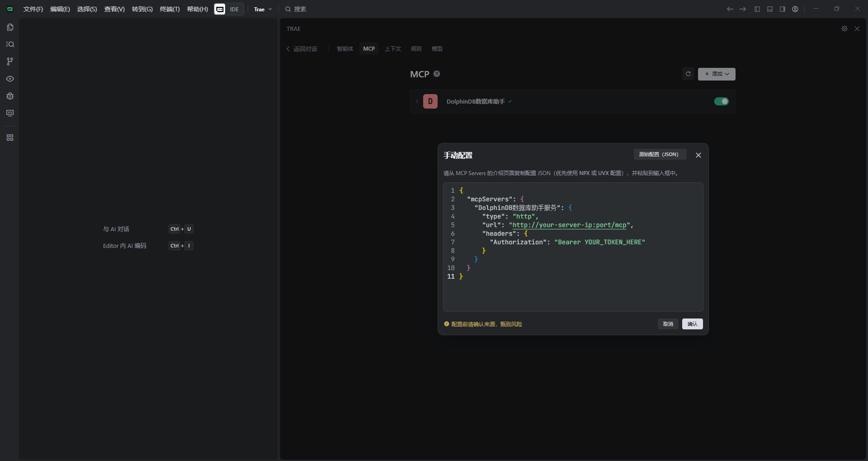Toggle the IDE mode switch in title bar
The width and height of the screenshot is (868, 461).
coord(229,9)
